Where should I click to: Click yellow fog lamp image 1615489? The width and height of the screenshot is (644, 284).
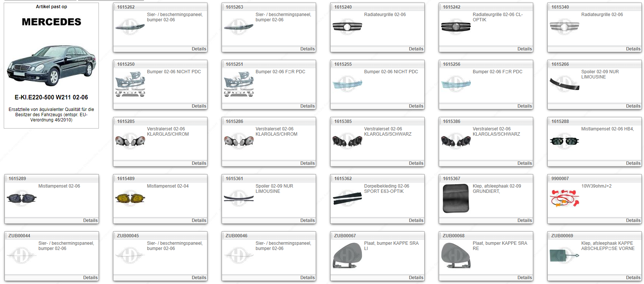130,198
